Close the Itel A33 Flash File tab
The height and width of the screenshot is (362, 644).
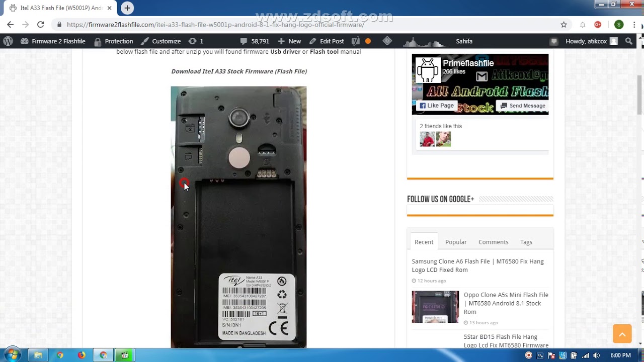(109, 8)
